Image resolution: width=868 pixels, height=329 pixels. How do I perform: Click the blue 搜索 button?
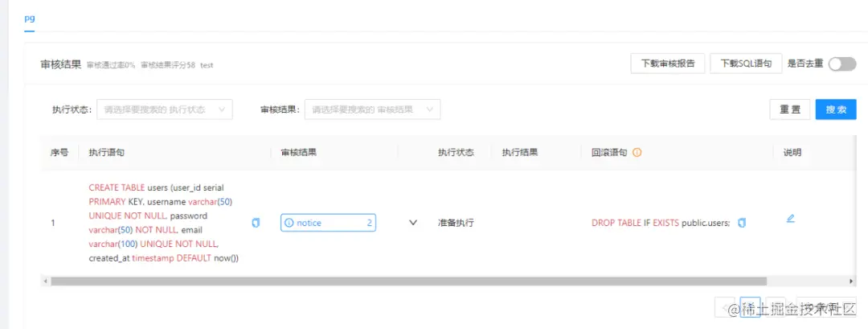point(836,109)
